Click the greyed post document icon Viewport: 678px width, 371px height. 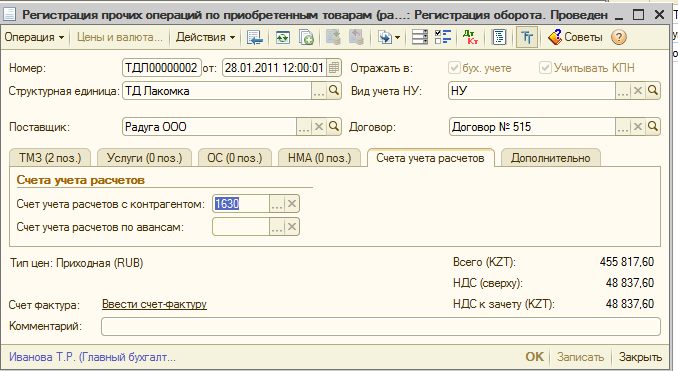coord(333,37)
